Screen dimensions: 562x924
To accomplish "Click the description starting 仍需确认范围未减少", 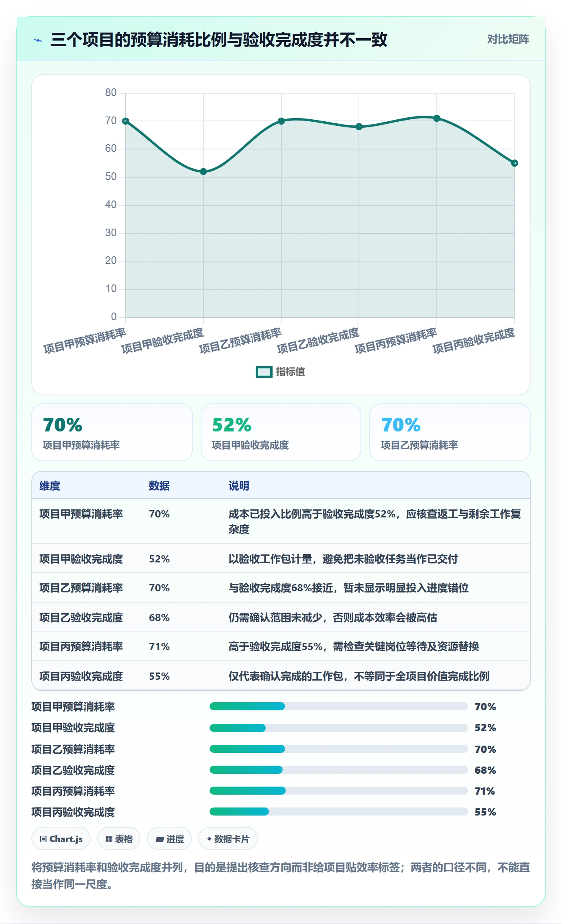I will [x=333, y=617].
